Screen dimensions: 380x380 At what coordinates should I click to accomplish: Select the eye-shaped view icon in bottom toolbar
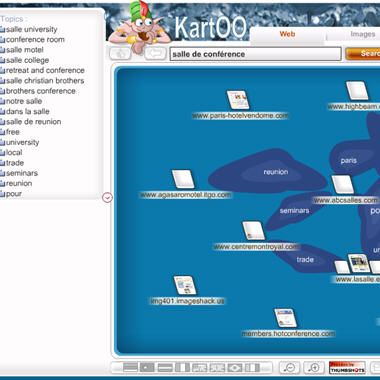point(235,368)
